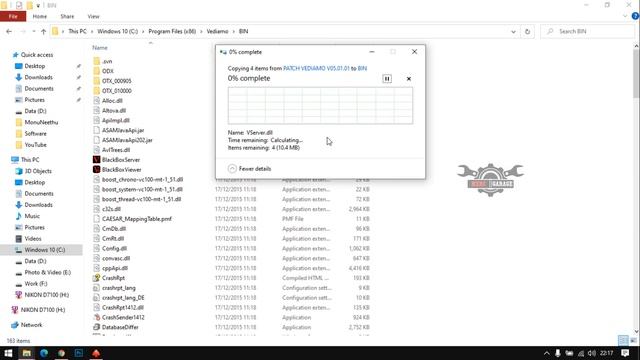
Task: Select DatabaseDiffer application
Action: [120, 327]
